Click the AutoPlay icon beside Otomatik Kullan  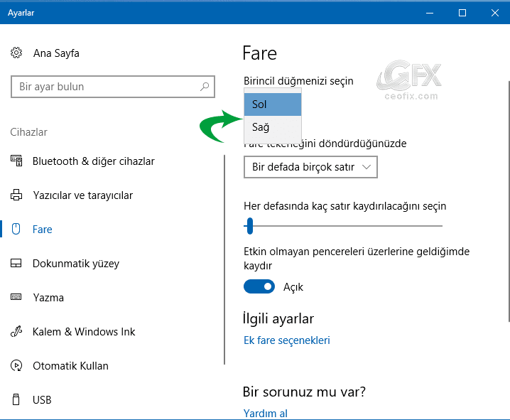tap(16, 365)
